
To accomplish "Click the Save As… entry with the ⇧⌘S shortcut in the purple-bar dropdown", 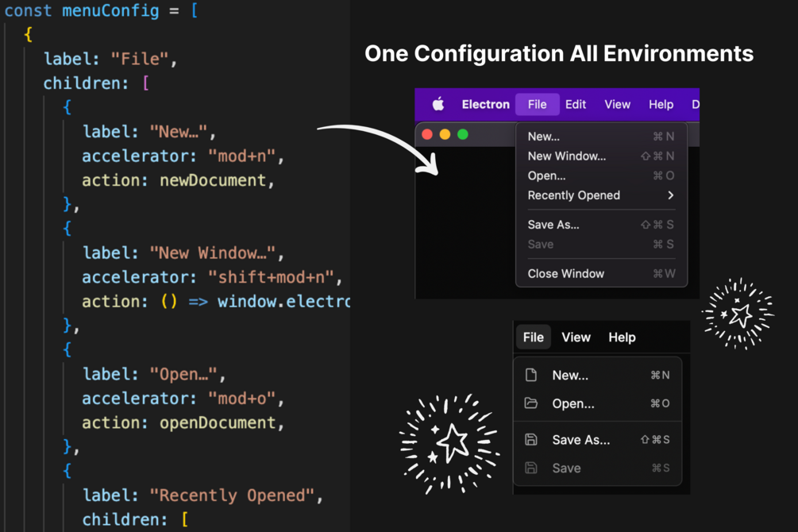I will click(x=553, y=225).
